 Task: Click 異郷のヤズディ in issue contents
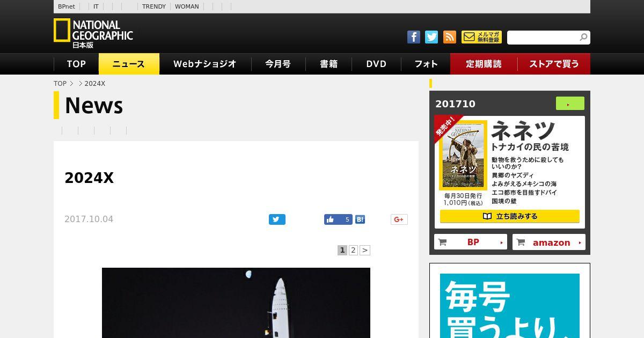click(513, 175)
